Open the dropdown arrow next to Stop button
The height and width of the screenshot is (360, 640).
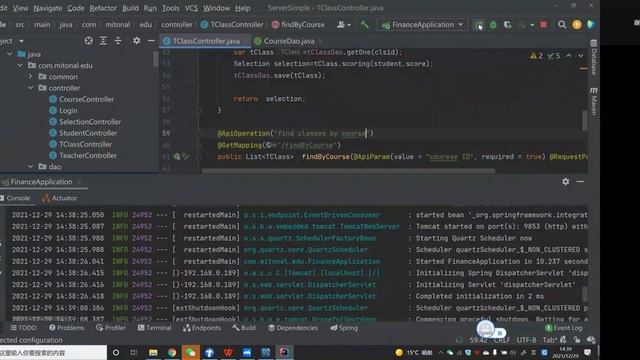[531, 25]
